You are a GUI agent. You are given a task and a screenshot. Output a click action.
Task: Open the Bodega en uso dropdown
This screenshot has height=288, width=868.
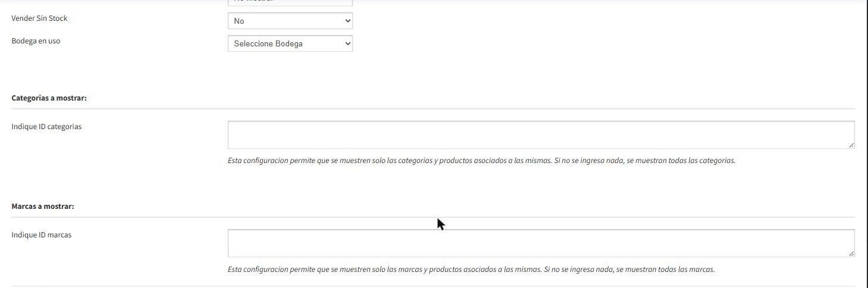click(290, 43)
